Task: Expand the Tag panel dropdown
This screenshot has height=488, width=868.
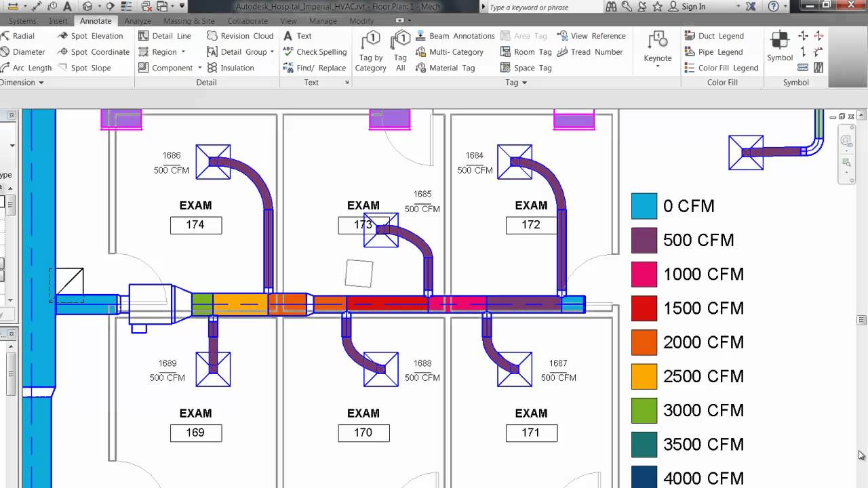Action: [524, 83]
